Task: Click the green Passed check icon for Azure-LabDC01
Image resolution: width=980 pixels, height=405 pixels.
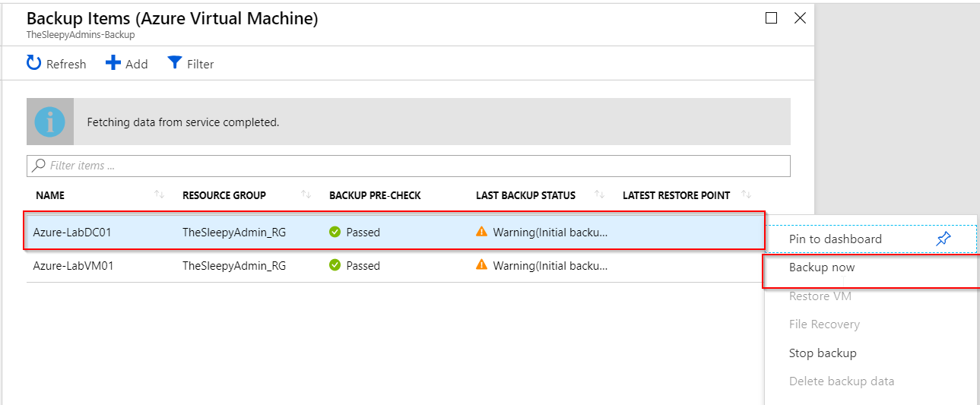Action: click(335, 233)
